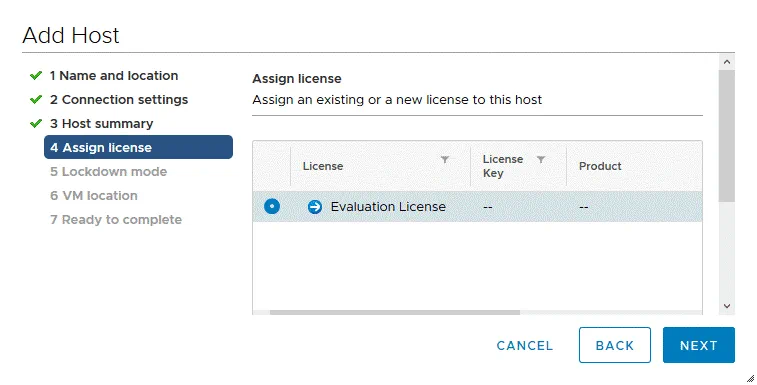Select the Evaluation License radio button
Image resolution: width=757 pixels, height=385 pixels.
pyautogui.click(x=272, y=207)
